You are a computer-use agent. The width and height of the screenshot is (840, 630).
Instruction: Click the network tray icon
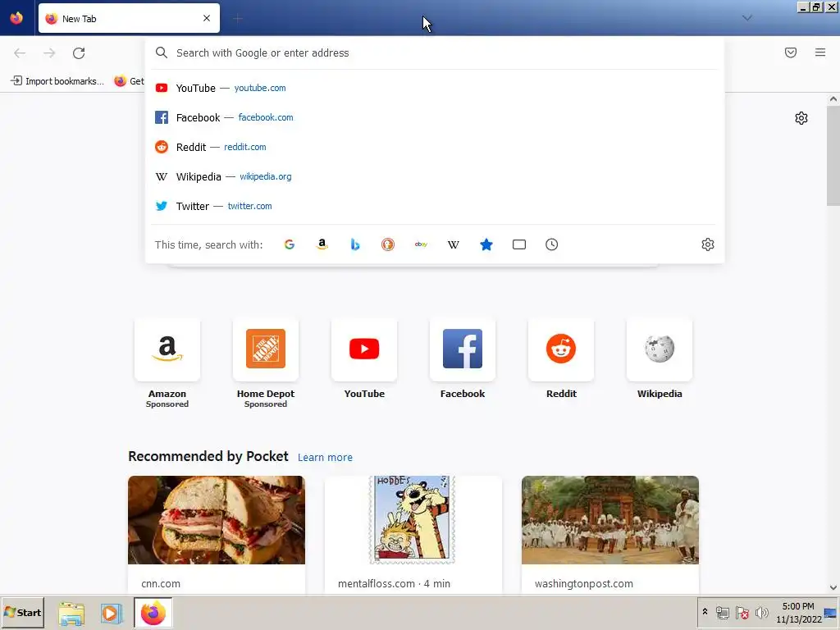723,613
